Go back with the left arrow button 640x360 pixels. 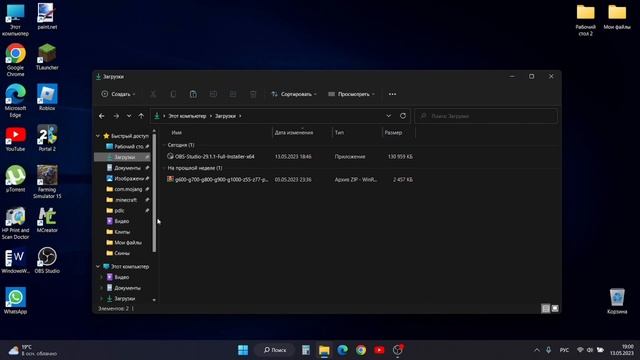(102, 116)
